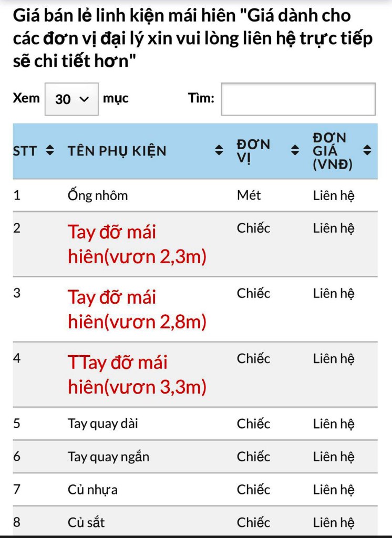Click the sort arrows beside ĐƠN VỊ header
Image resolution: width=392 pixels, height=538 pixels.
pyautogui.click(x=294, y=150)
